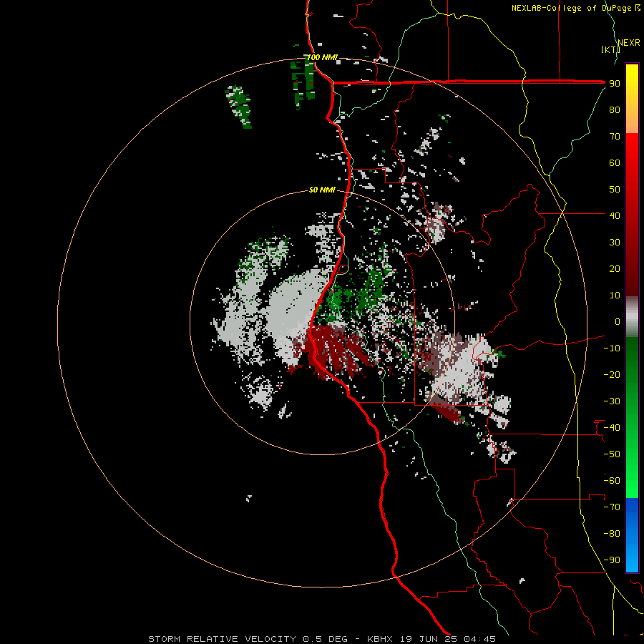The image size is (644, 644).
Task: Select the -20 value on velocity scale
Action: (x=612, y=374)
